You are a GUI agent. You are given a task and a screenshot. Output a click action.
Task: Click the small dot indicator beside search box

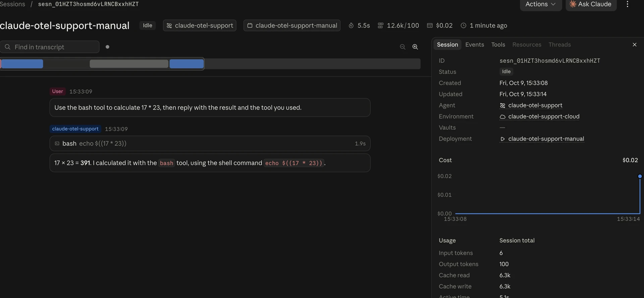107,47
